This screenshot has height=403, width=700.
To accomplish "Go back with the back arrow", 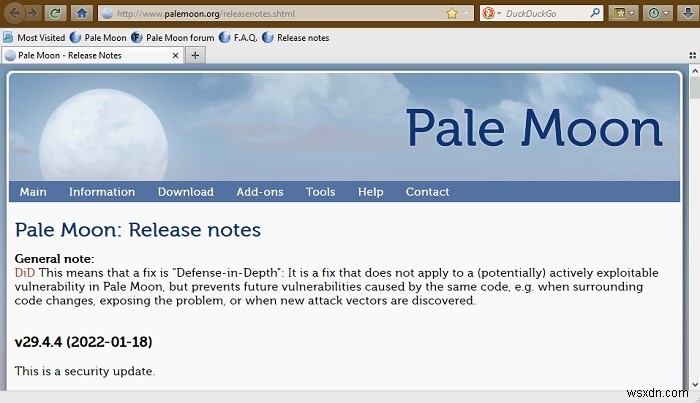I will pos(14,13).
